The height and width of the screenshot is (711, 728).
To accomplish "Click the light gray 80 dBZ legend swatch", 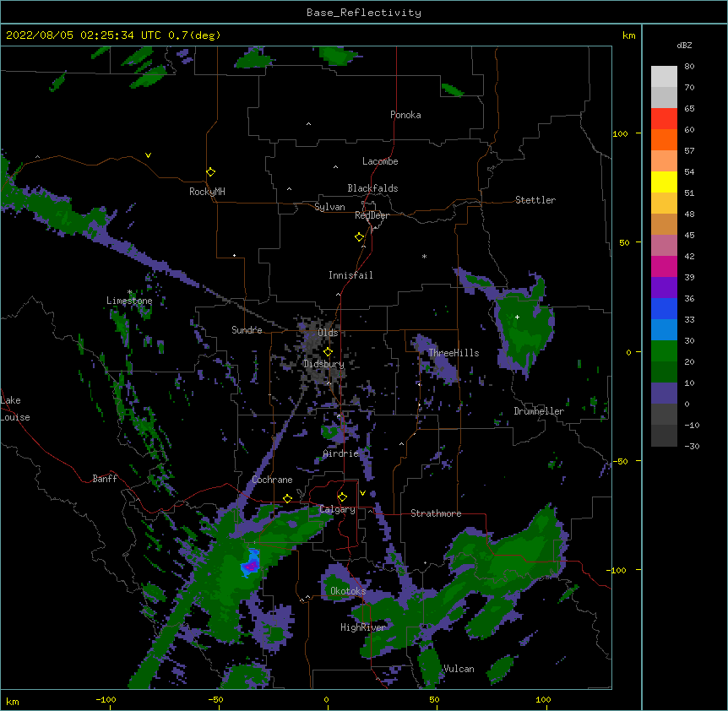I will click(x=664, y=77).
